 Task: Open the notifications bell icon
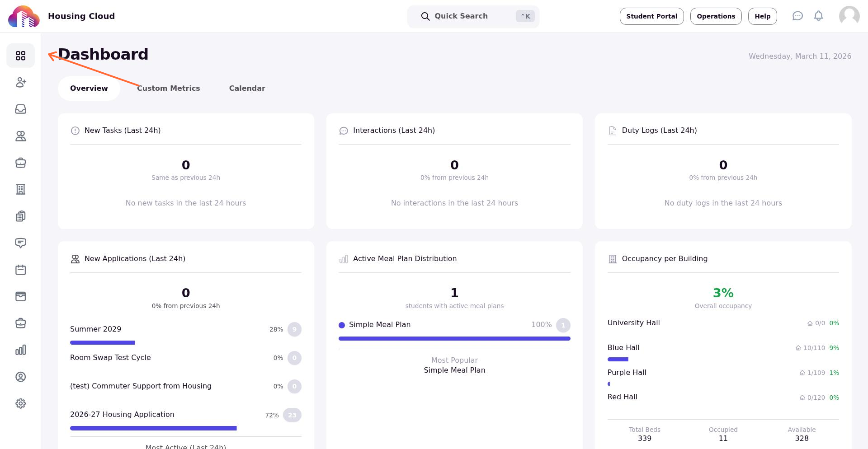pos(818,16)
